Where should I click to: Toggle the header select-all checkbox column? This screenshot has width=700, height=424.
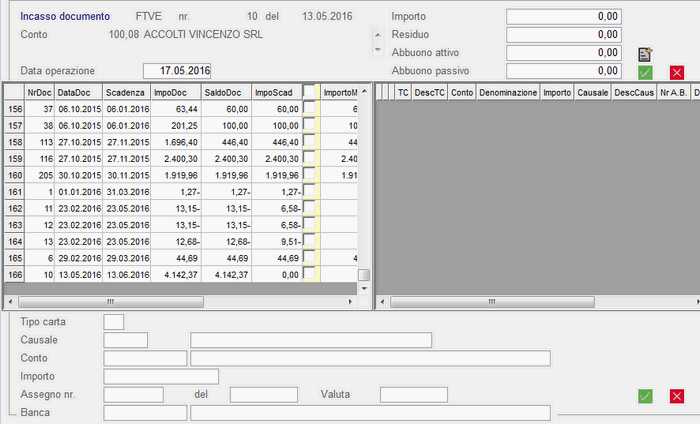point(309,91)
